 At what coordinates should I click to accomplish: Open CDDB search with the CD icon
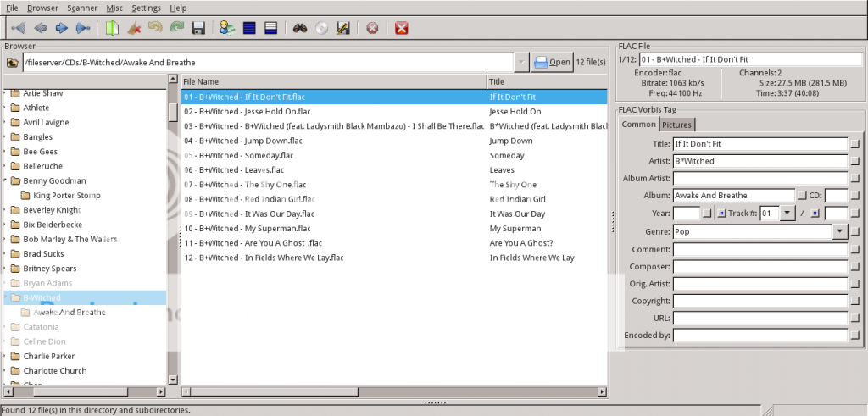tap(321, 28)
